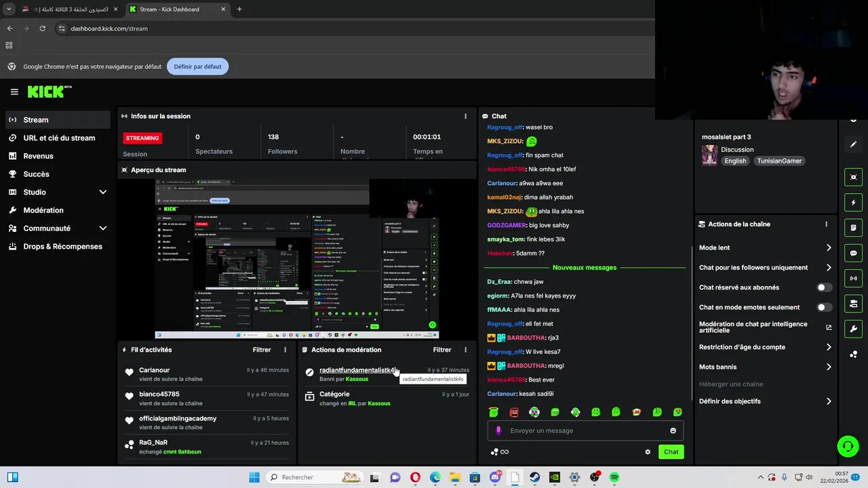Click the lightning bolt quick actions icon
Viewport: 868px width, 488px height.
(x=853, y=203)
